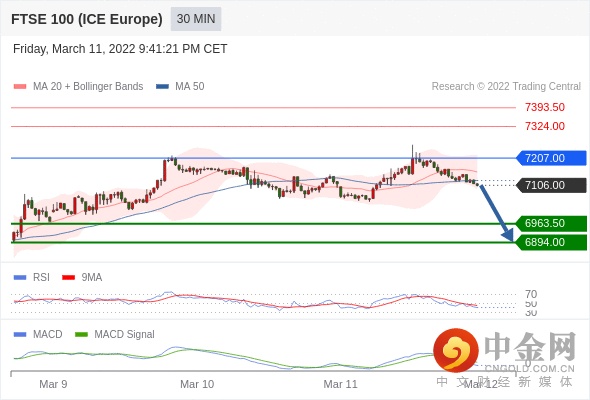Select the Mar 11 date axis marker
Screen dimensions: 590x400
[340, 384]
